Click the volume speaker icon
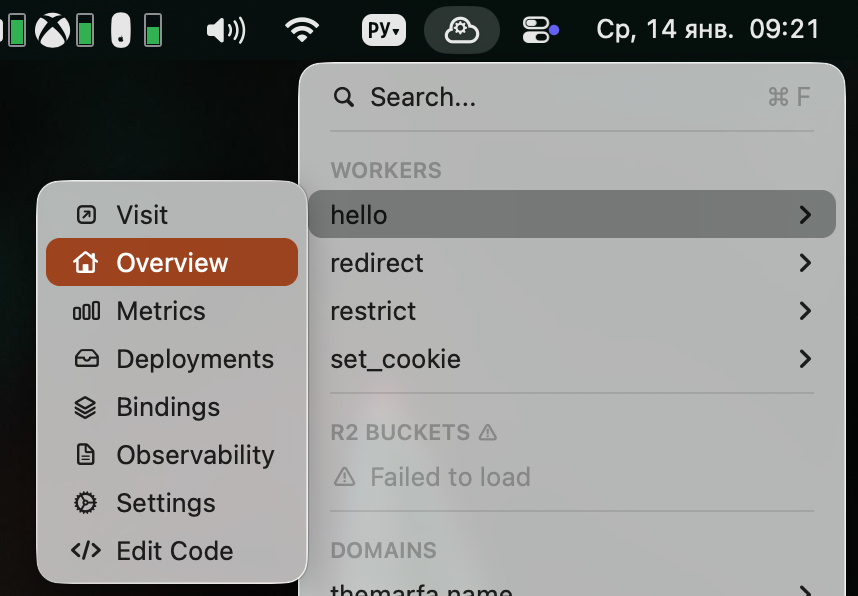This screenshot has height=596, width=858. 225,30
